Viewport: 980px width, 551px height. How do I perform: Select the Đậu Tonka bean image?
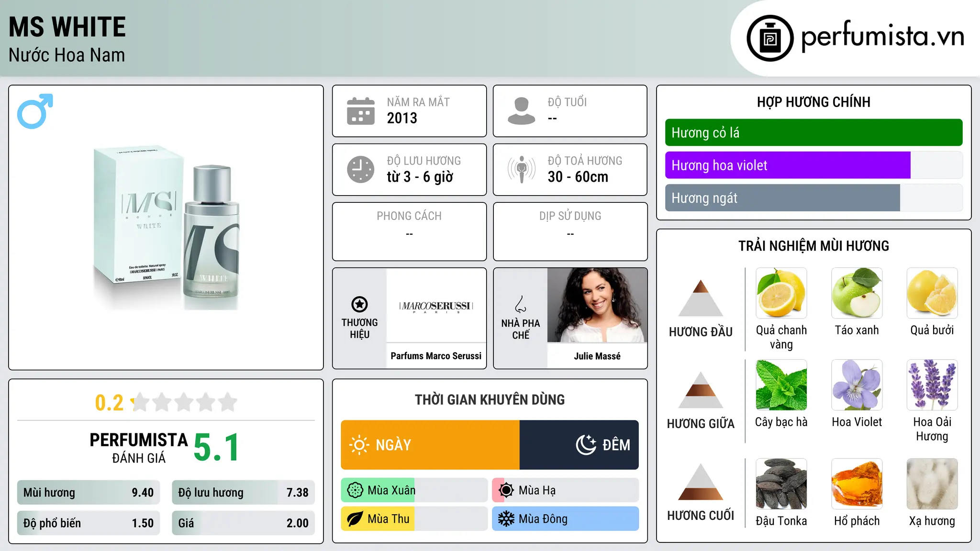[x=781, y=484]
